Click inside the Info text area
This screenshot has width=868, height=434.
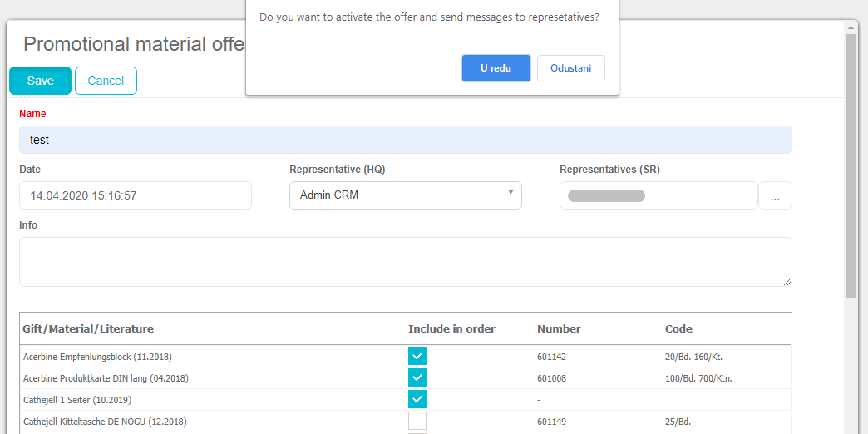pos(405,262)
